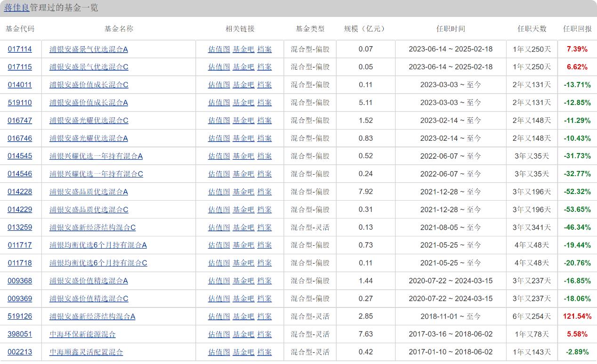This screenshot has width=597, height=364.
Task: Open fund code 017115 link
Action: (x=20, y=67)
